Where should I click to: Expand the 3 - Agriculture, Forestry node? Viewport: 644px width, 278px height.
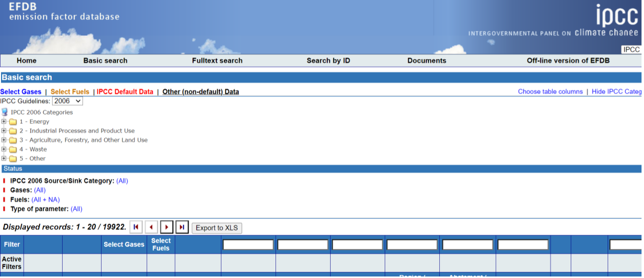(x=4, y=140)
